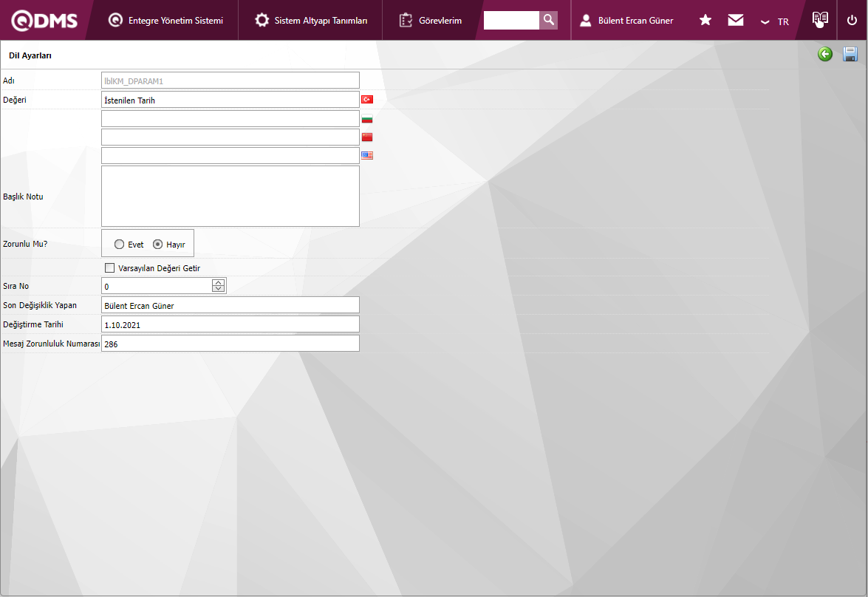Click the Entegre Yönetim Sistemi circle icon
The width and height of the screenshot is (868, 597).
pyautogui.click(x=115, y=20)
